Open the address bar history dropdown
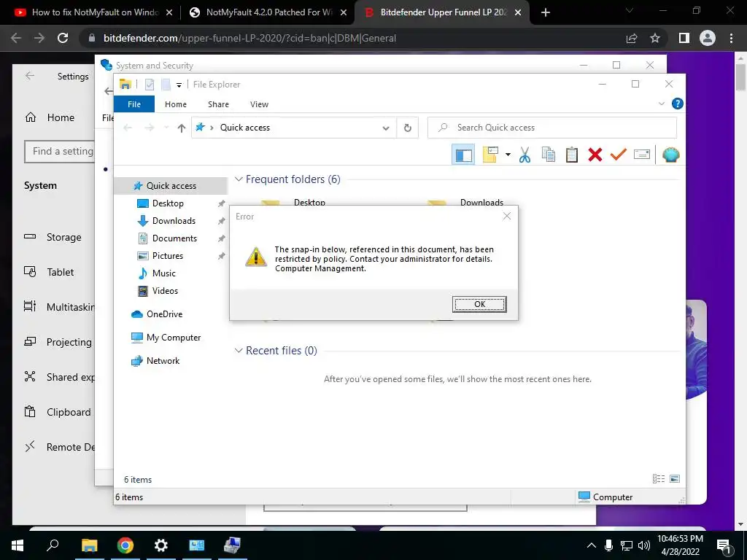Screen dimensions: 747x560 click(386, 128)
